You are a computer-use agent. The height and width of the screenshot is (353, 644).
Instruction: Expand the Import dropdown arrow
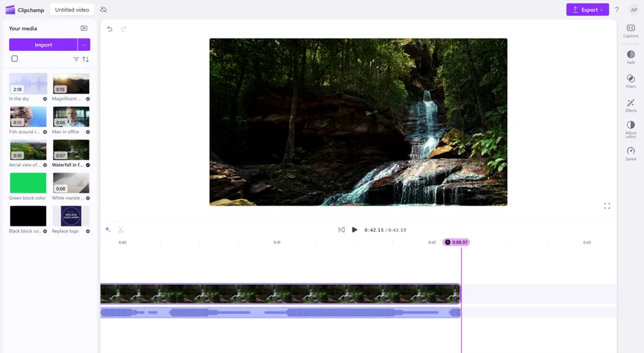(x=84, y=45)
